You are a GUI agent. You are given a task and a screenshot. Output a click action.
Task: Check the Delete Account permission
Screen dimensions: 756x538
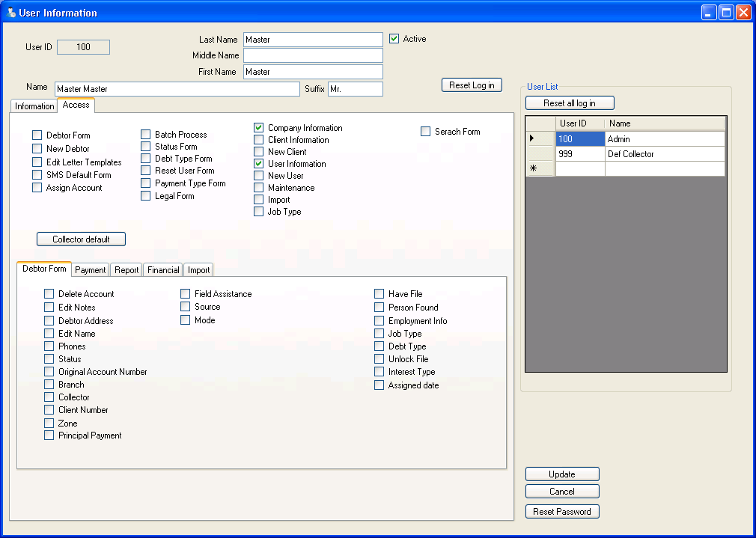tap(49, 294)
